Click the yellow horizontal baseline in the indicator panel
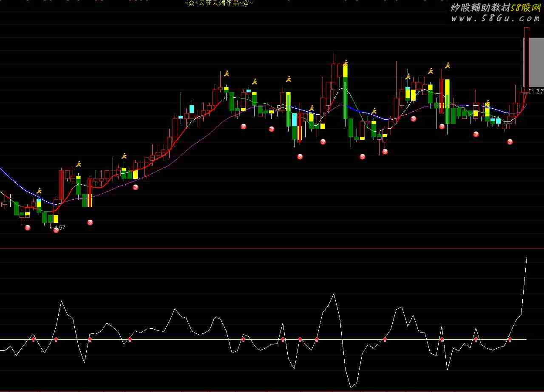Viewport: 544px width, 392px height. point(170,339)
